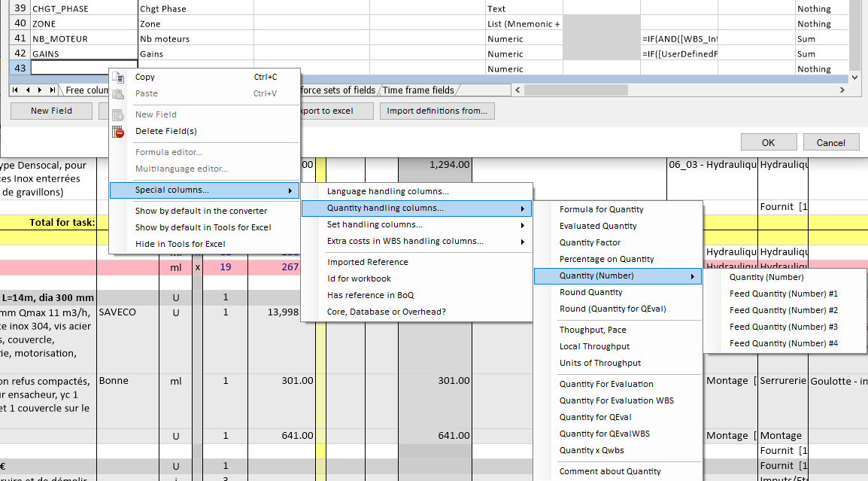This screenshot has height=481, width=868.
Task: Choose Round Quantity menu item
Action: coord(590,292)
